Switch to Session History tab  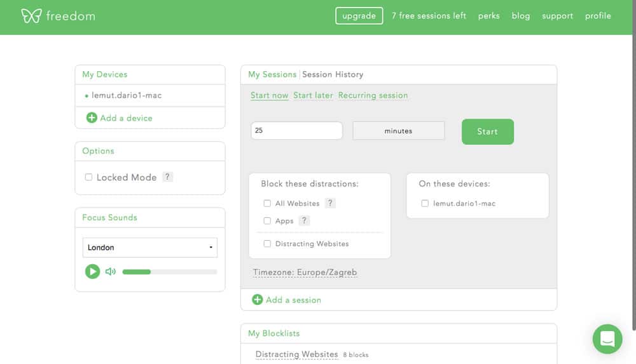333,74
